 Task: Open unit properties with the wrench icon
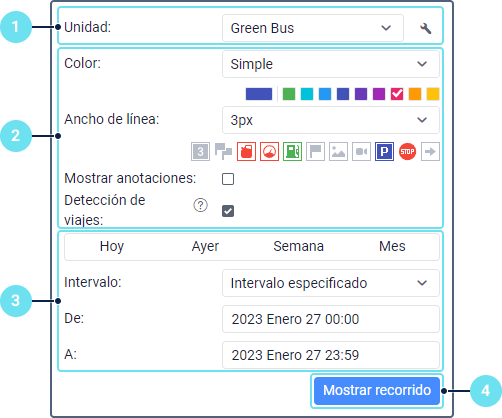[425, 28]
